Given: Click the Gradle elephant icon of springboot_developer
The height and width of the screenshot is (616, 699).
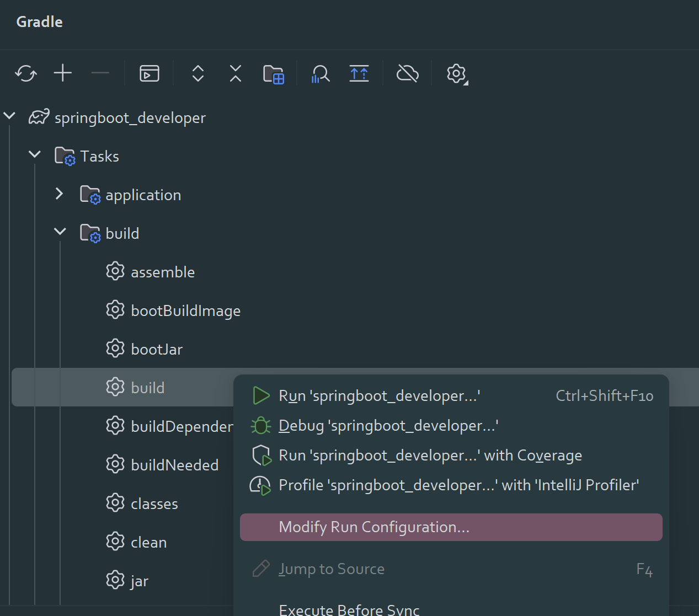Looking at the screenshot, I should (x=39, y=117).
